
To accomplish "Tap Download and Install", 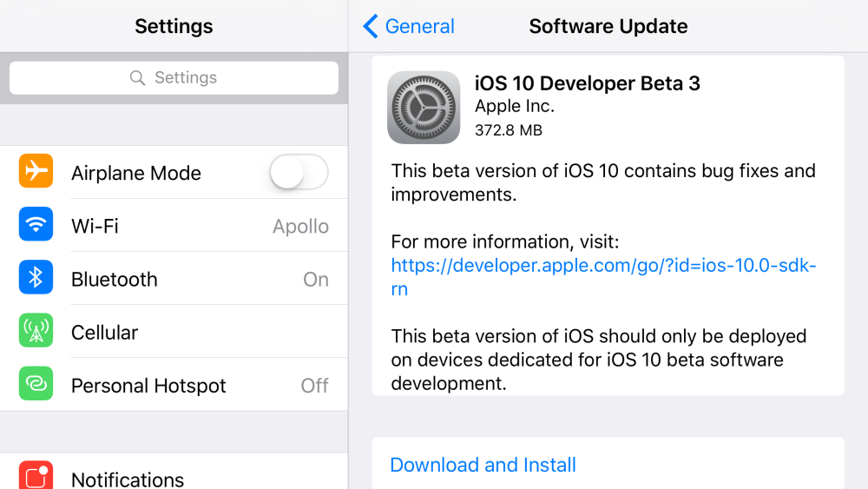I will tap(483, 465).
